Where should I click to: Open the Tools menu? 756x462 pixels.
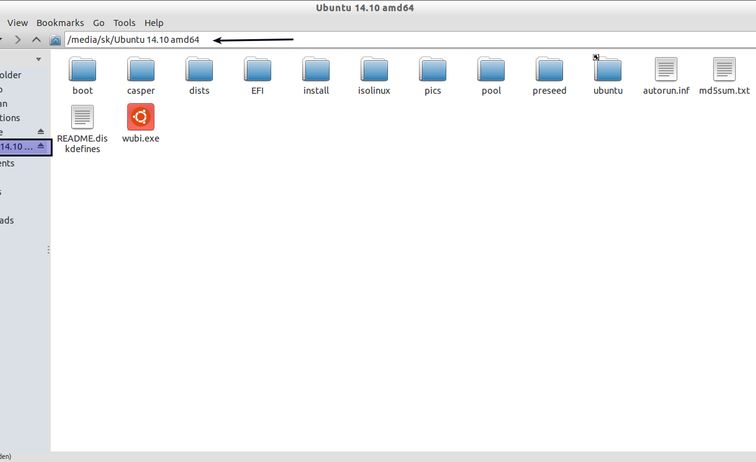(124, 22)
